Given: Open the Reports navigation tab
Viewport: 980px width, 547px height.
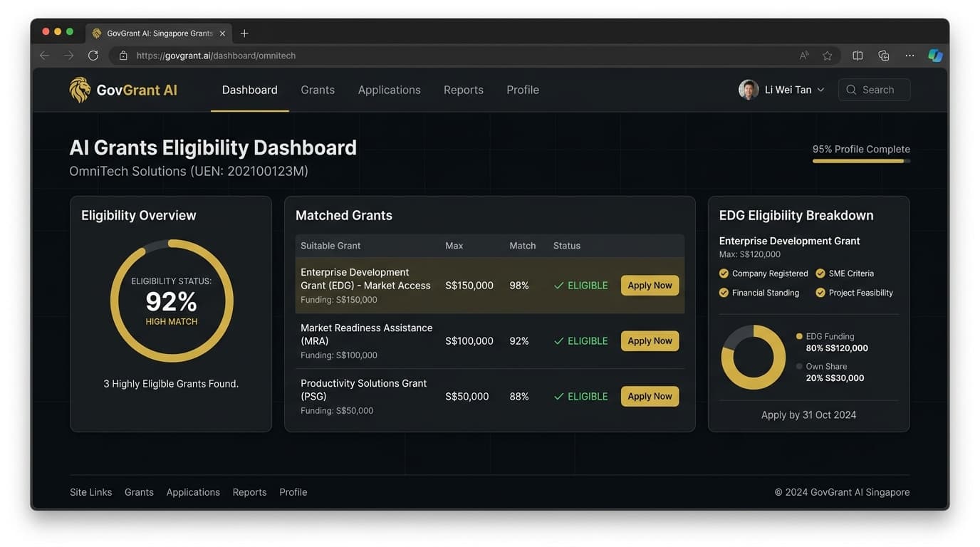Looking at the screenshot, I should 463,90.
